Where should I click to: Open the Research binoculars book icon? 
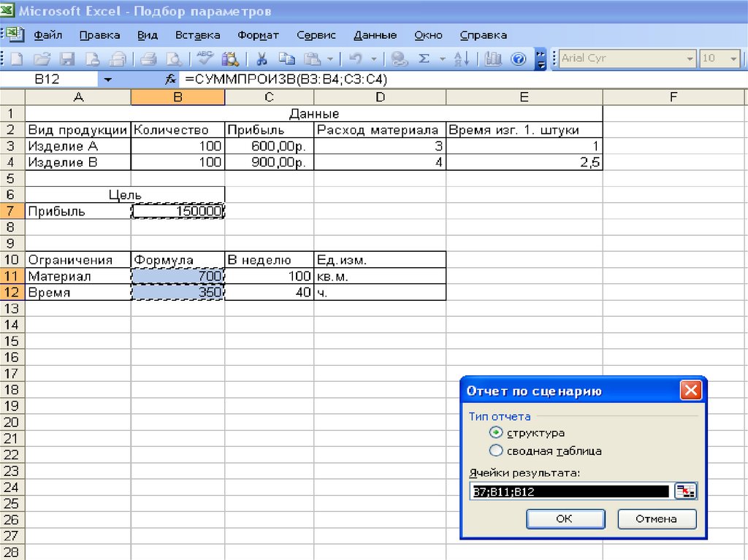pos(230,59)
